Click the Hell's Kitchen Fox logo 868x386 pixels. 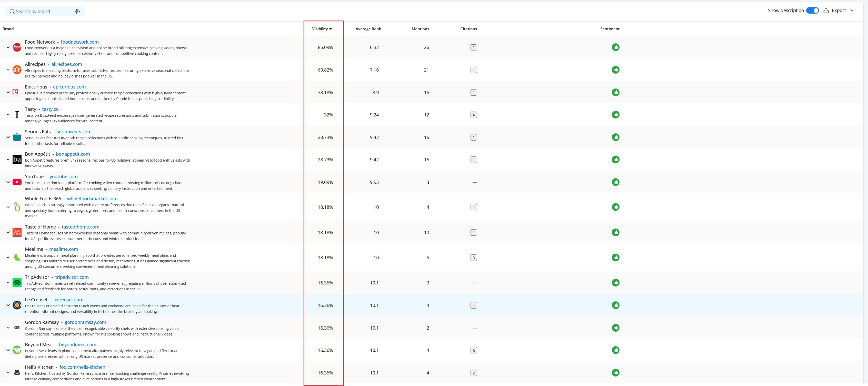click(x=17, y=372)
